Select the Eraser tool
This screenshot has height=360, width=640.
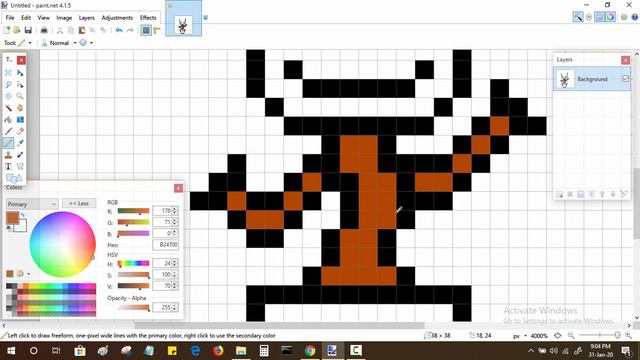(20, 131)
